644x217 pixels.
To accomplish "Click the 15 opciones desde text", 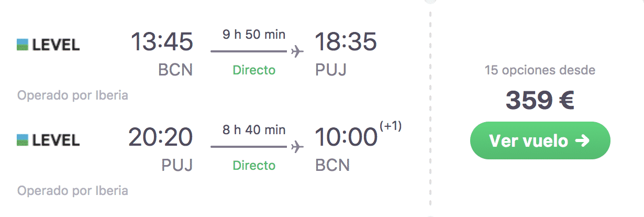I will (x=540, y=70).
